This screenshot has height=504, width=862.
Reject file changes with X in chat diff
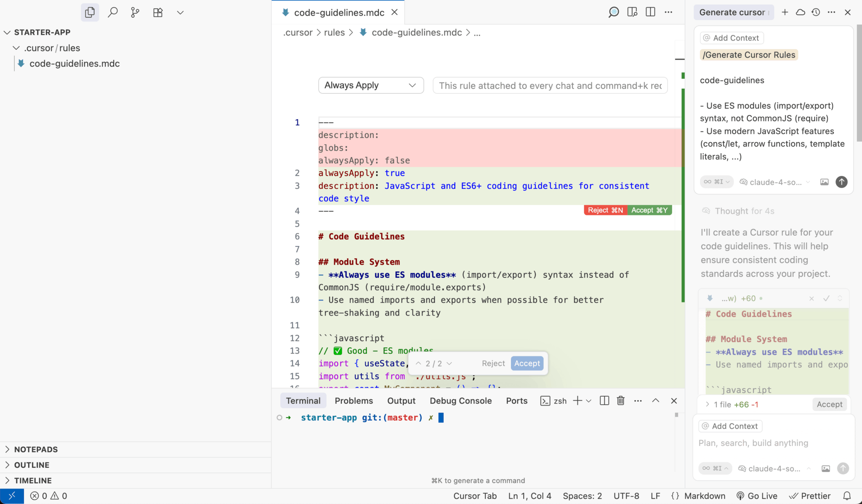811,298
